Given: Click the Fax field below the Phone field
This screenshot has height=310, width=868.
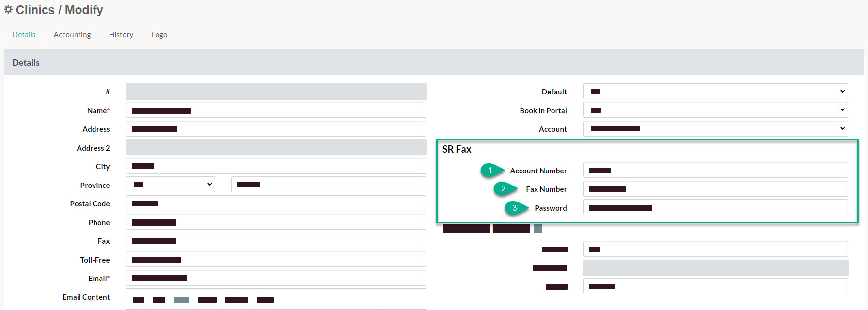Looking at the screenshot, I should [276, 240].
